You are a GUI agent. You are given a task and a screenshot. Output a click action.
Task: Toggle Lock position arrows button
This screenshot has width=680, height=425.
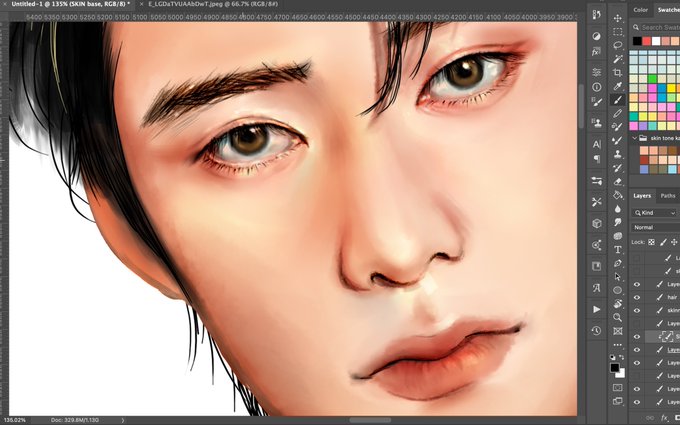675,242
